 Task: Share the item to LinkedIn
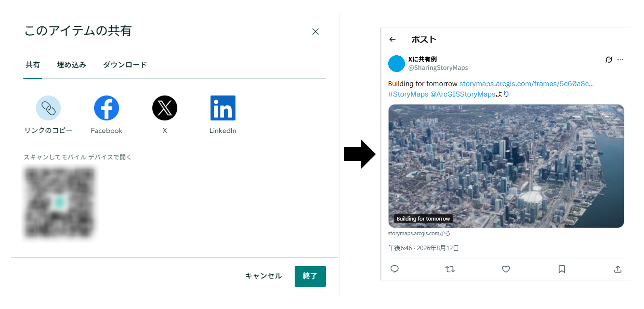pos(223,108)
